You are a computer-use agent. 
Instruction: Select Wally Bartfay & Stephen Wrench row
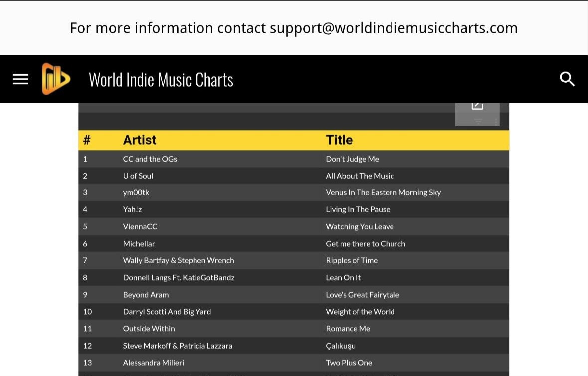click(x=178, y=260)
